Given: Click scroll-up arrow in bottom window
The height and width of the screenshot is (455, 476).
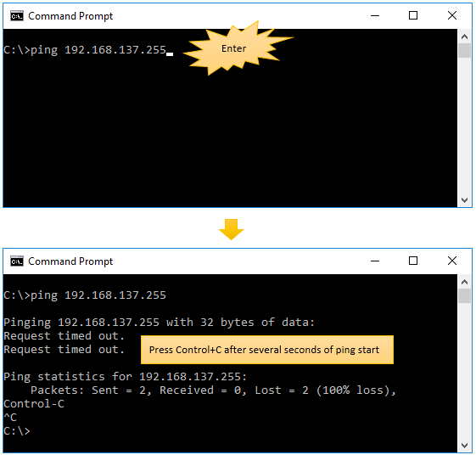Looking at the screenshot, I should coord(464,282).
